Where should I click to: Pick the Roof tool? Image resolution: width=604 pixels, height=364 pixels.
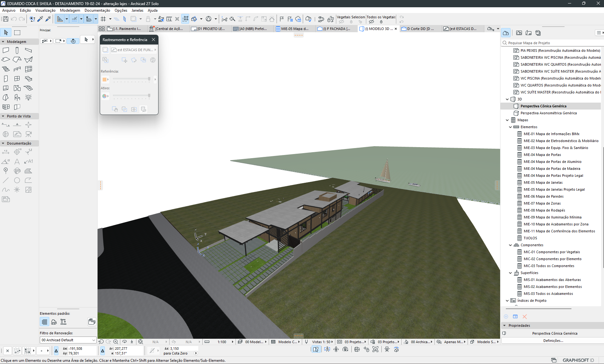pyautogui.click(x=17, y=60)
